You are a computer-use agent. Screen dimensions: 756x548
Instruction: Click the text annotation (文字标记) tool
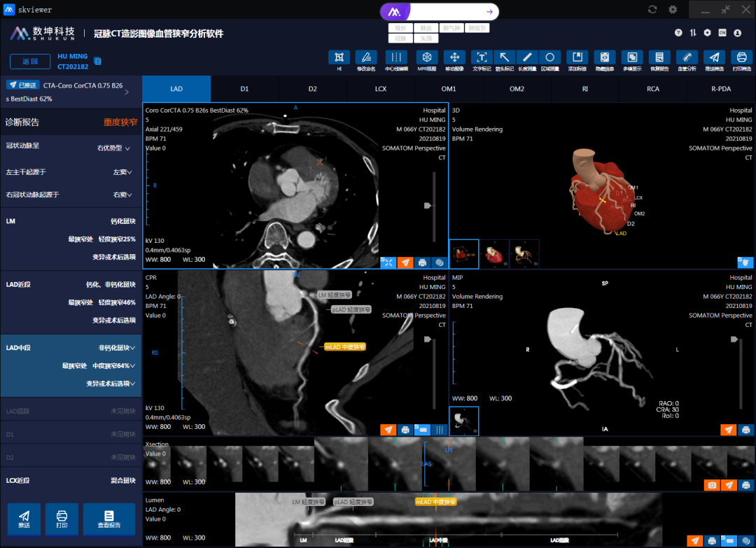pos(482,58)
